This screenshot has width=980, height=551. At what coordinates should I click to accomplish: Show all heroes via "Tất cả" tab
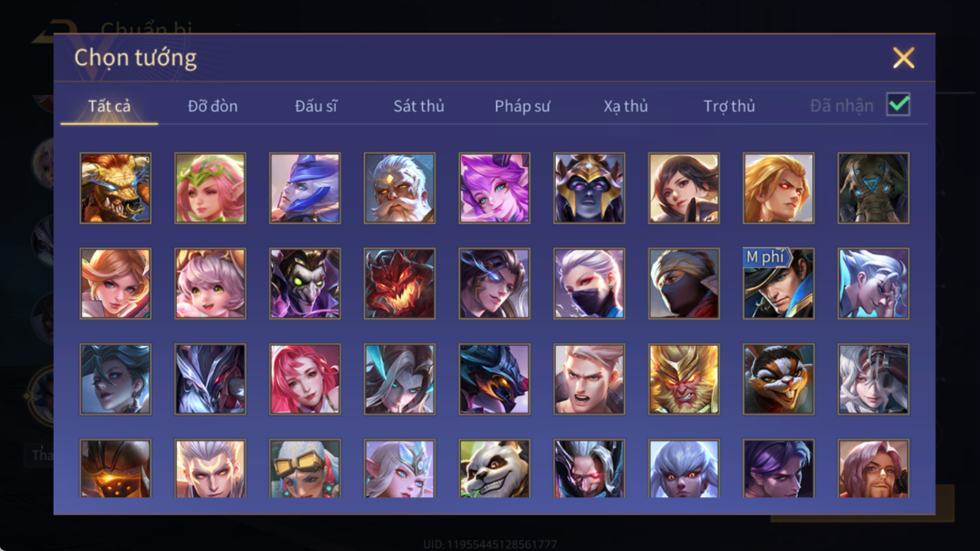click(x=109, y=106)
